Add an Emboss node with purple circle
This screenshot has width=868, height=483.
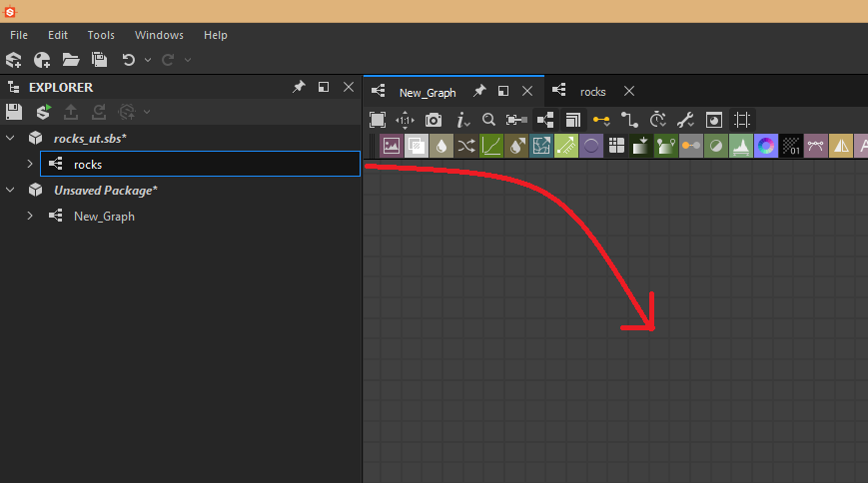coord(590,146)
